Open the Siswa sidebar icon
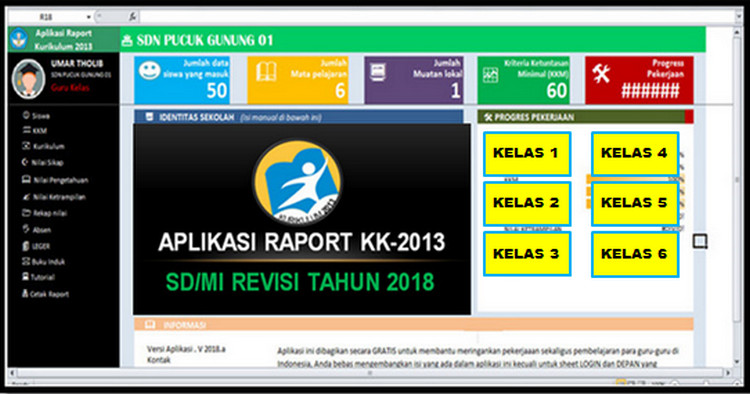 pos(26,115)
